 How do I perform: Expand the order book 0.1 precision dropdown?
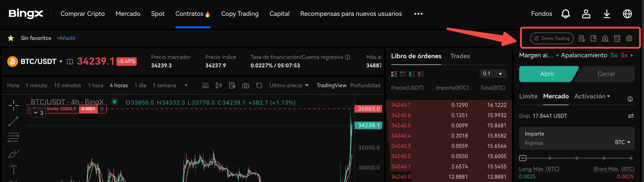[493, 74]
